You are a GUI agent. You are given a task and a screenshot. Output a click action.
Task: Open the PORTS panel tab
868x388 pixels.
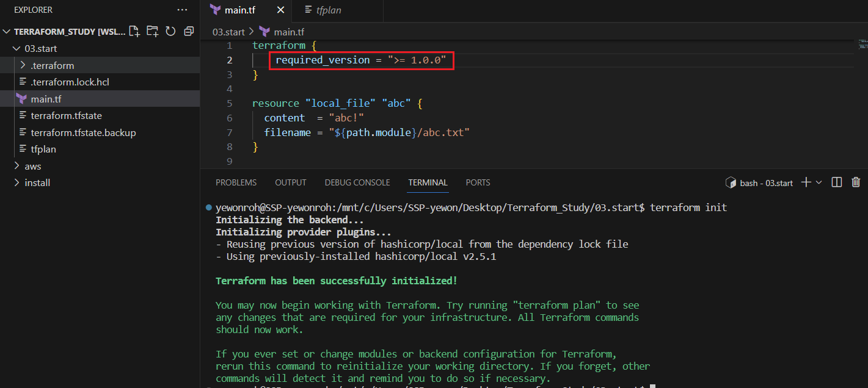pyautogui.click(x=478, y=182)
